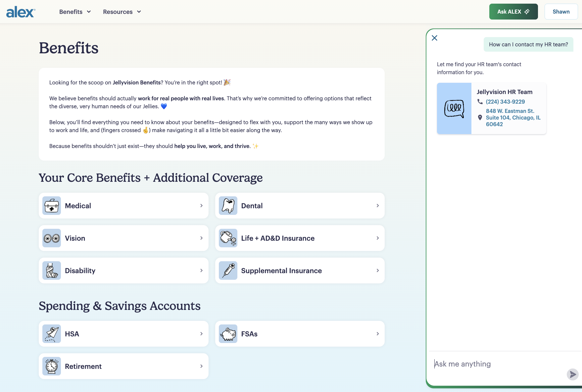
Task: Click the Ask ALEX button
Action: click(x=513, y=12)
